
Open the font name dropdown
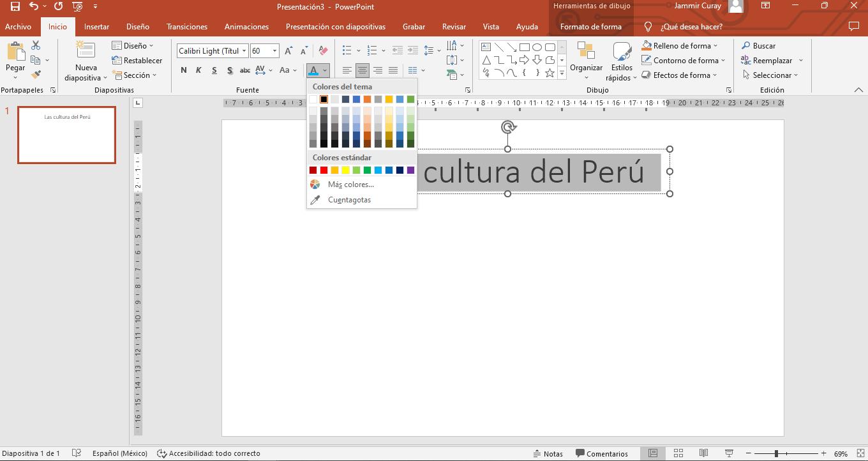(244, 51)
